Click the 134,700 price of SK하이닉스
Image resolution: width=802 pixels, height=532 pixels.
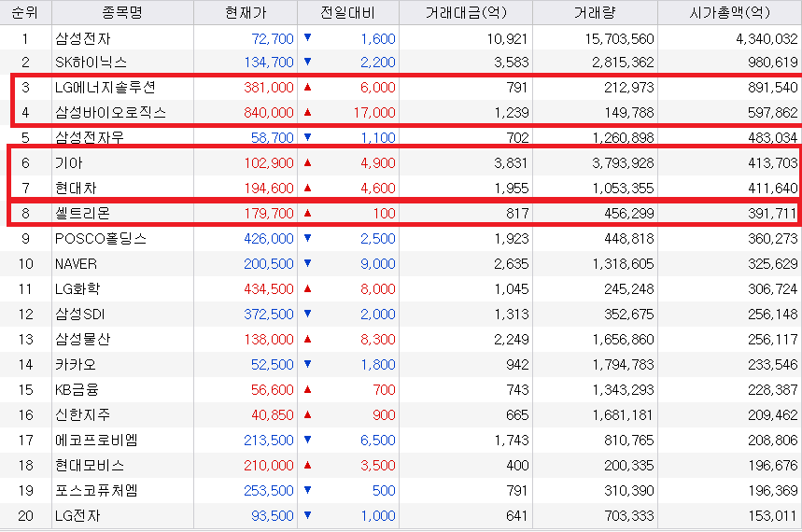[269, 63]
